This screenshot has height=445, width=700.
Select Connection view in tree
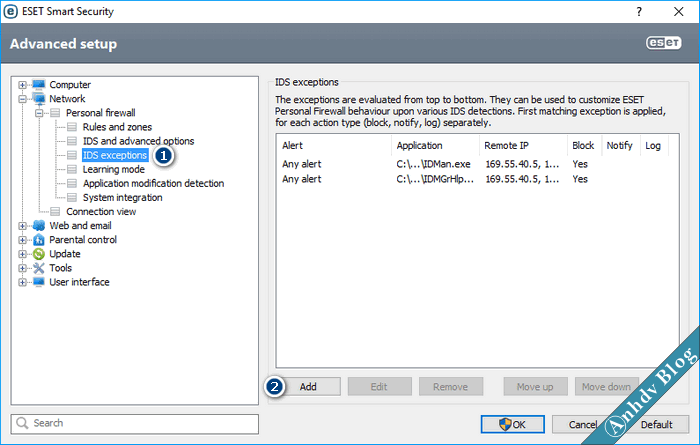pos(101,212)
